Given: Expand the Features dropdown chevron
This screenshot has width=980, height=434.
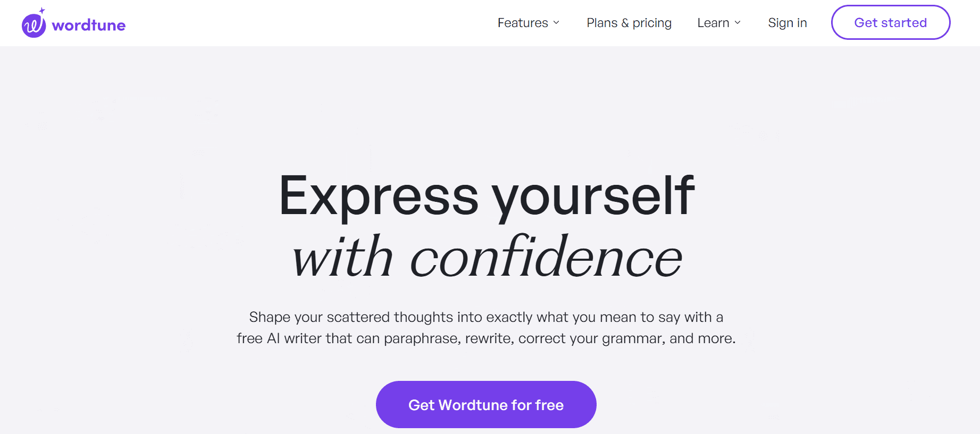Looking at the screenshot, I should pos(557,23).
